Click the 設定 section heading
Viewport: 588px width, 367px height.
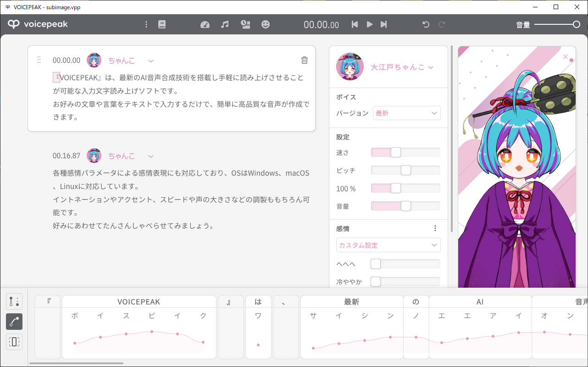[x=343, y=137]
